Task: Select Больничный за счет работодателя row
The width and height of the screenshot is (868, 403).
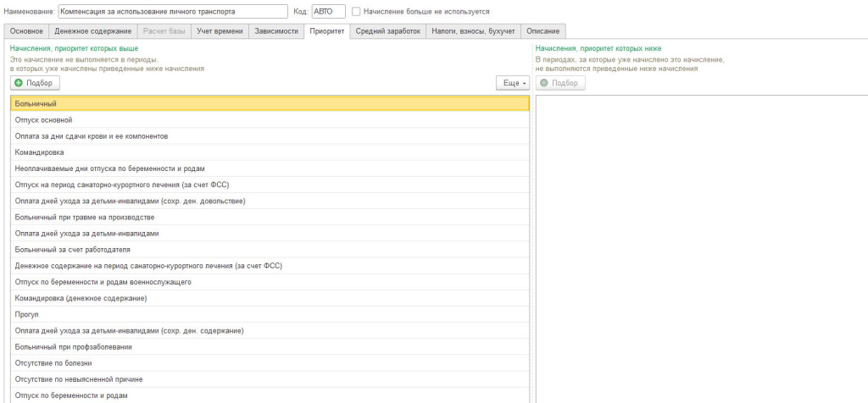Action: point(270,250)
